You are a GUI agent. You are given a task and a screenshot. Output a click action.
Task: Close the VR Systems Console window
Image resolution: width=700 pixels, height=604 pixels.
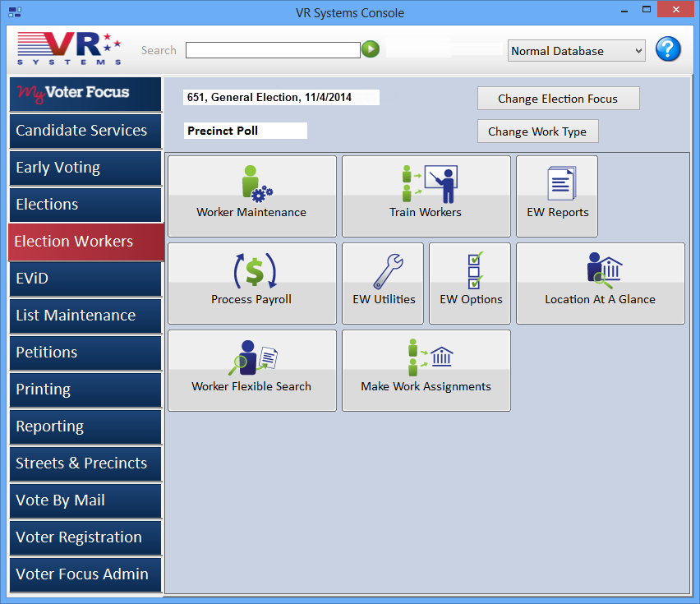coord(676,9)
